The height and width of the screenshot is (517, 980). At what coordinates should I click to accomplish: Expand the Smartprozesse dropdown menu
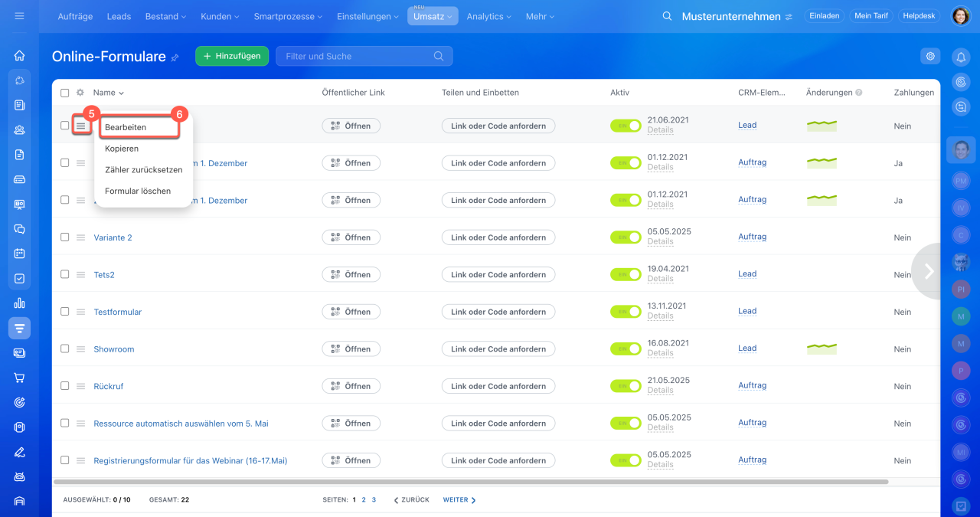(288, 16)
